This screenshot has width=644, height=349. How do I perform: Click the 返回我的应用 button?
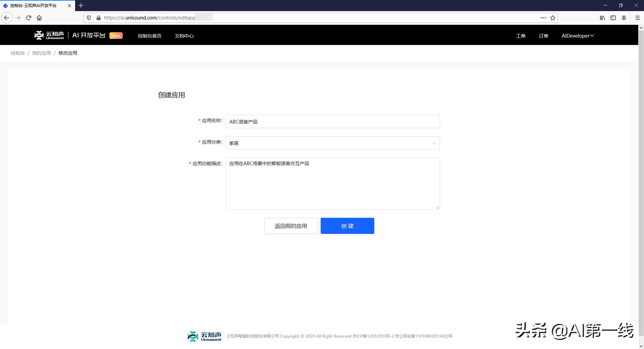click(x=291, y=226)
